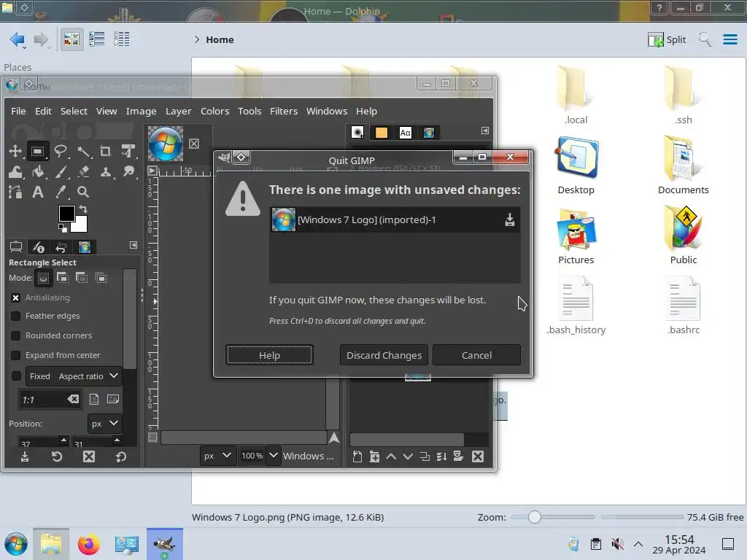Screen dimensions: 747x560
Task: Reset tool options to default values
Action: [120, 456]
